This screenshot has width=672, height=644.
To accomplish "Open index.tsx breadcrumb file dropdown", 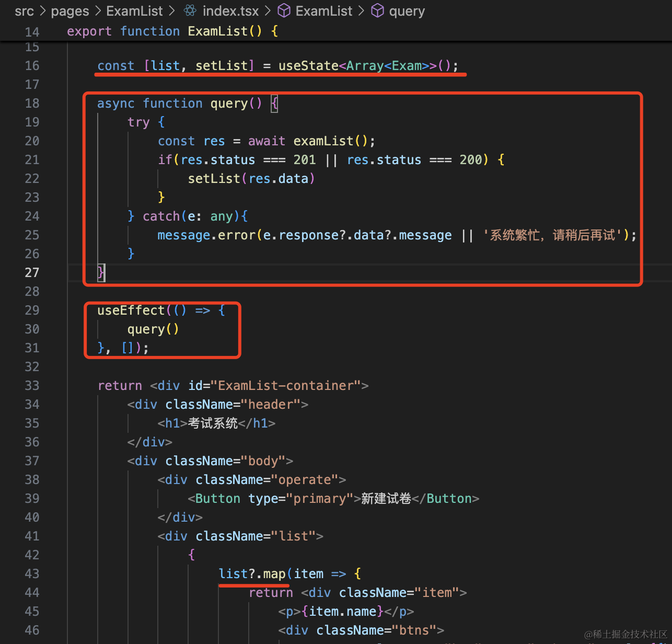I will pos(230,11).
